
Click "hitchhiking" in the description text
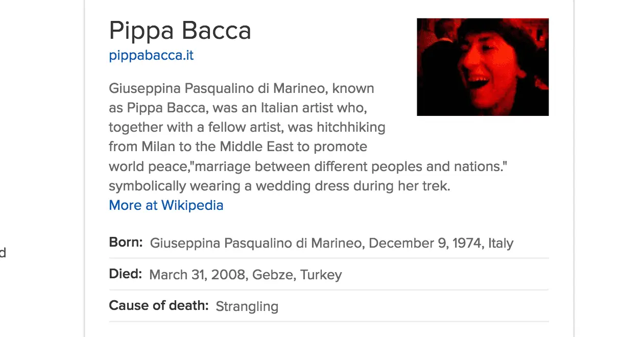(x=351, y=127)
